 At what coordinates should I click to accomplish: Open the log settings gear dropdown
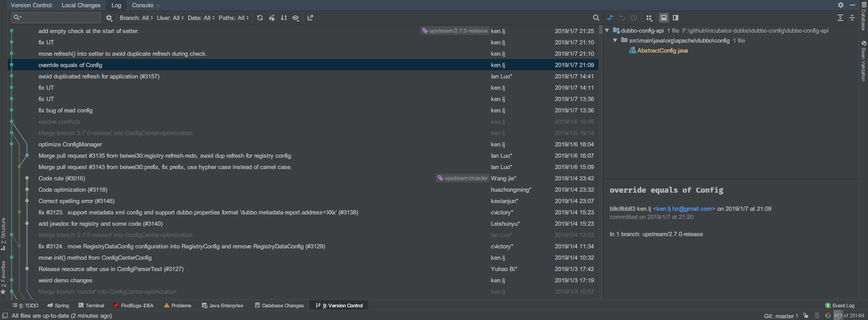click(x=109, y=18)
